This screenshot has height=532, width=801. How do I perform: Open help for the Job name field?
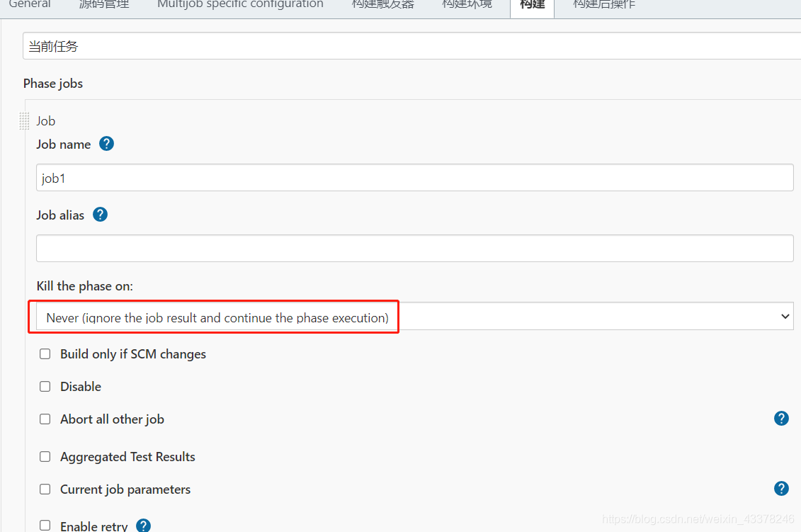pos(106,143)
